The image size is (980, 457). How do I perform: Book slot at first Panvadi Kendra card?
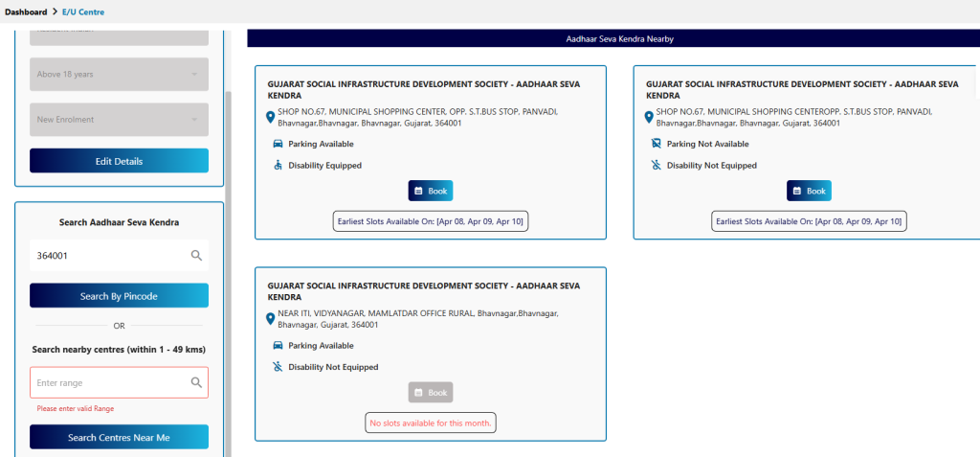pyautogui.click(x=430, y=191)
